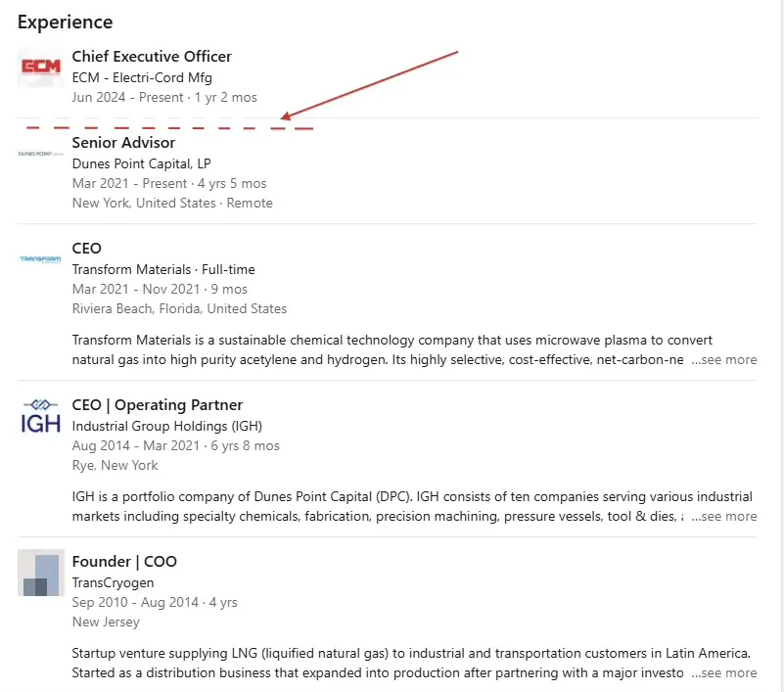Open the IGH company logo

coord(41,416)
